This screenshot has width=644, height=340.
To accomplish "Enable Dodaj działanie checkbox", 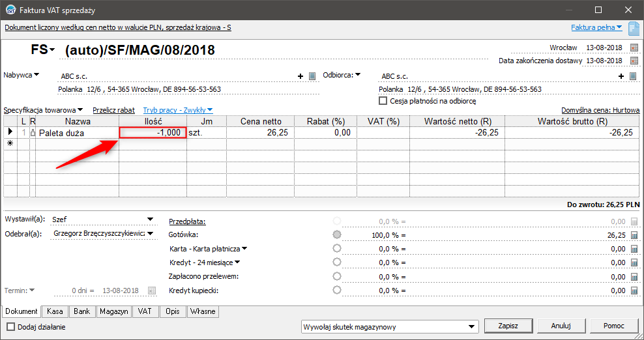I will 10,327.
